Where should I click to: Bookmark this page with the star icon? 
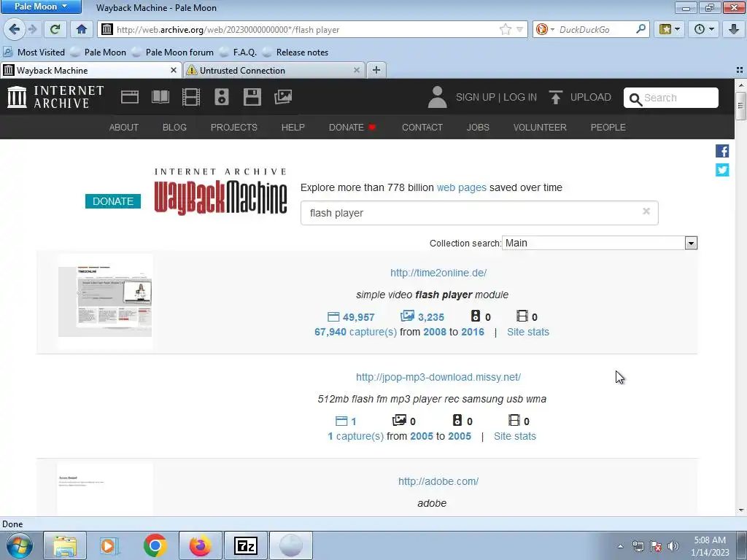(x=506, y=29)
